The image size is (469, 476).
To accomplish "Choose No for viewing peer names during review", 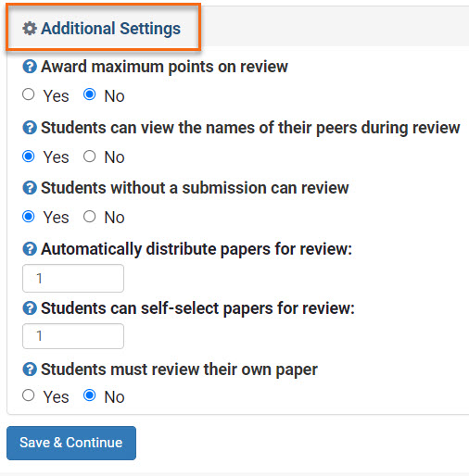I will click(x=90, y=157).
